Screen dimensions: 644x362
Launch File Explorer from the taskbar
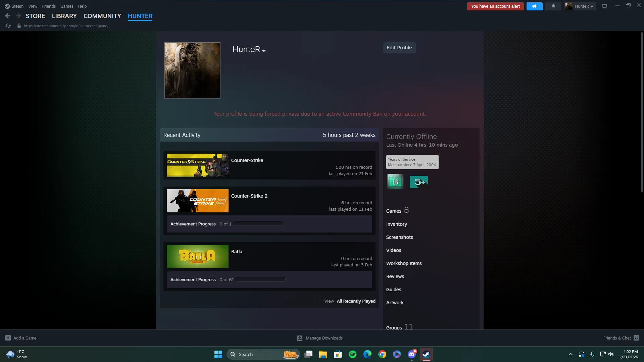click(323, 354)
